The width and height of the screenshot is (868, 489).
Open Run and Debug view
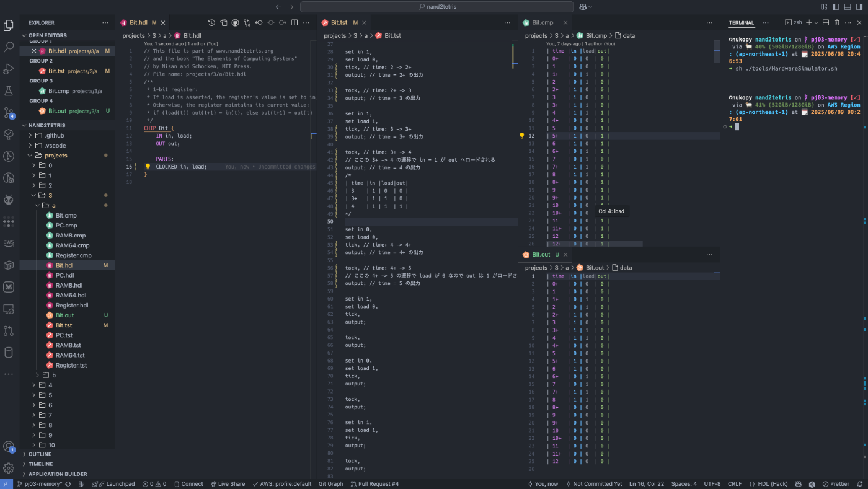coord(9,69)
